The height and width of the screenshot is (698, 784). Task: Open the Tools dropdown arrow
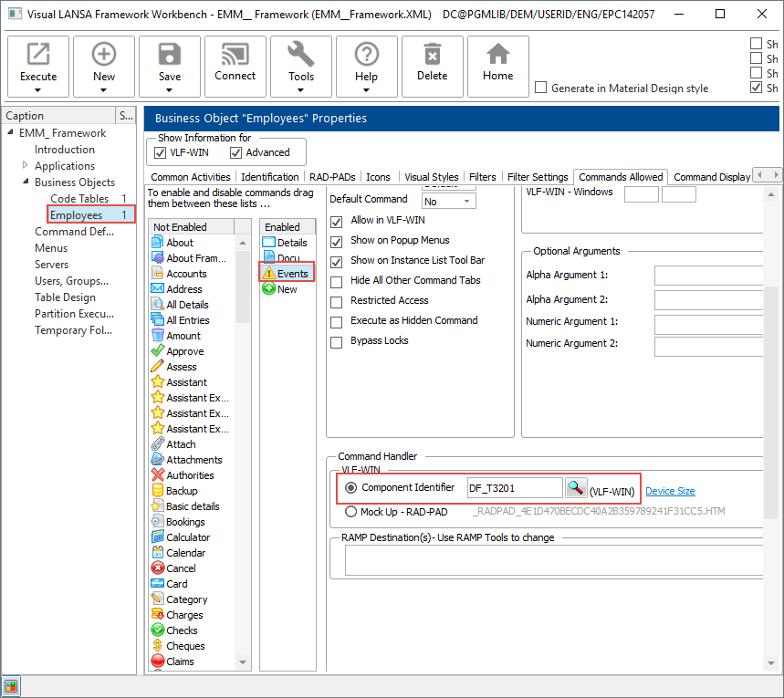point(301,90)
